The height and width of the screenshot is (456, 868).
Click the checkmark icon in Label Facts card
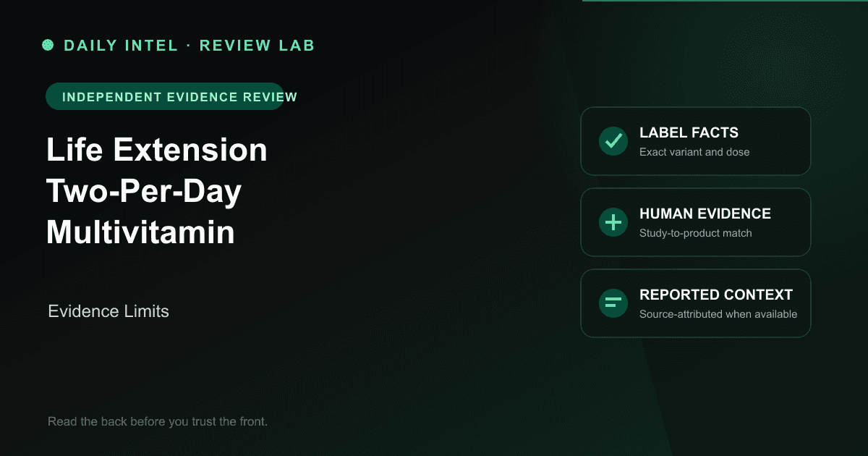[613, 141]
